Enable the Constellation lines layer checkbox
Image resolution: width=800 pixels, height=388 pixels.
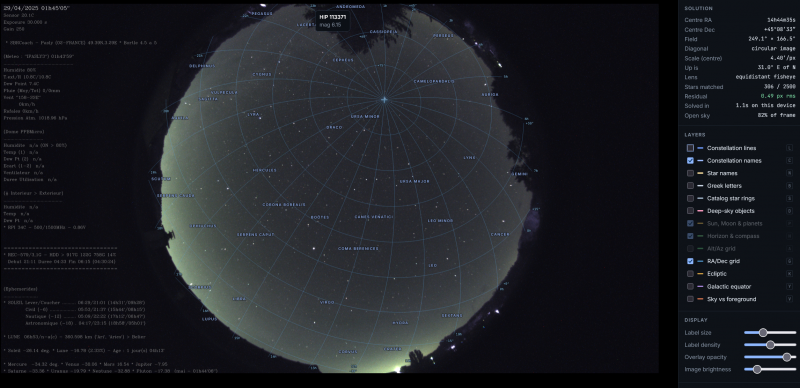click(x=690, y=148)
